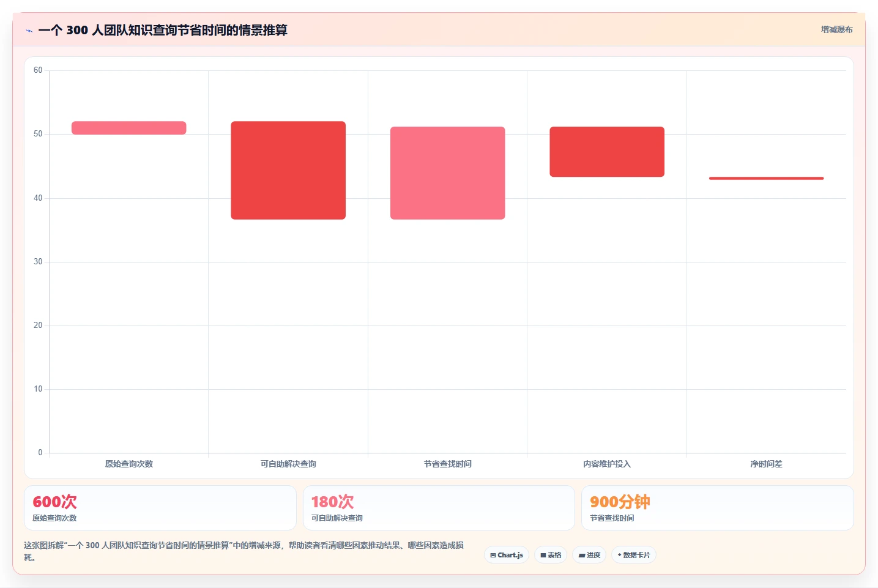Click the 原始查询次数 x-axis label
This screenshot has height=588, width=878.
[129, 464]
